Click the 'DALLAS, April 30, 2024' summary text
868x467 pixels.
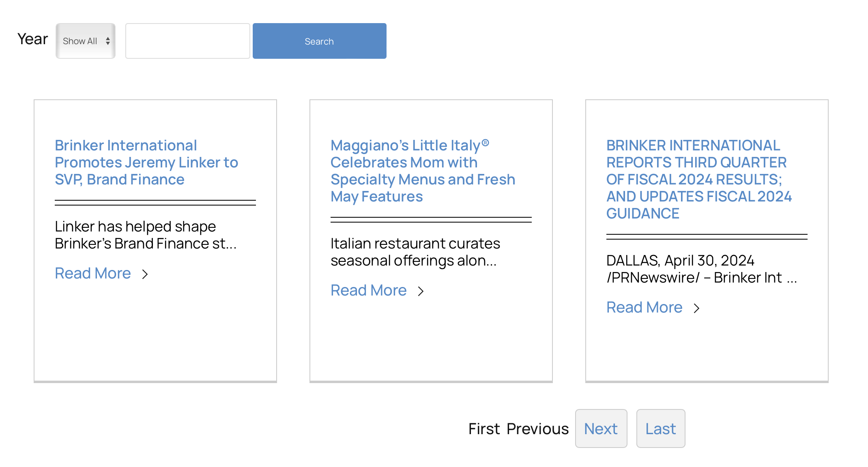[701, 269]
